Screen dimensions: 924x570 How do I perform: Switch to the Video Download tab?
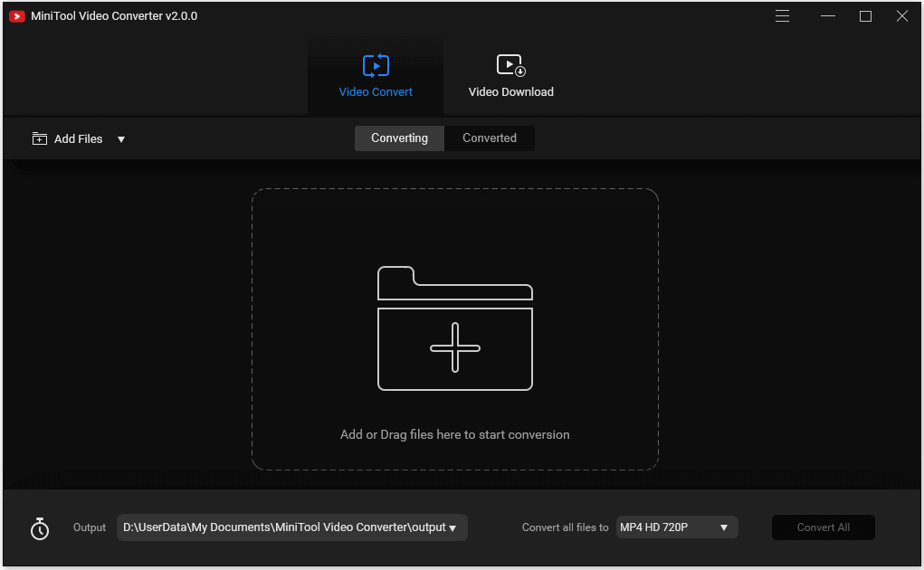tap(511, 75)
